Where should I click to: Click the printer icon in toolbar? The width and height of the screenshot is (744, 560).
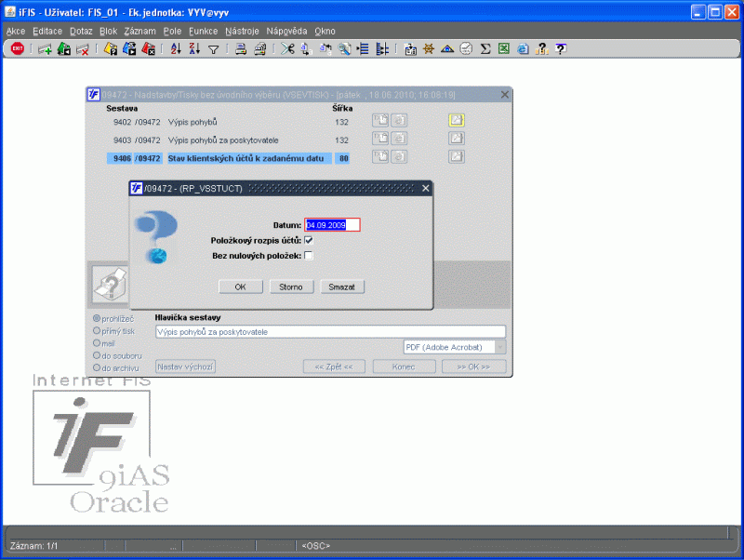coord(241,49)
